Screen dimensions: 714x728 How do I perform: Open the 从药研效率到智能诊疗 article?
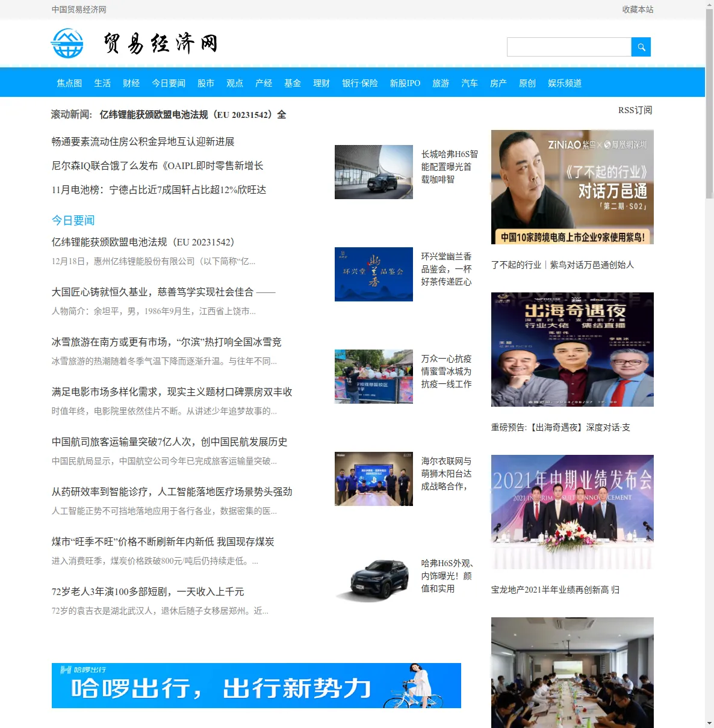(172, 492)
